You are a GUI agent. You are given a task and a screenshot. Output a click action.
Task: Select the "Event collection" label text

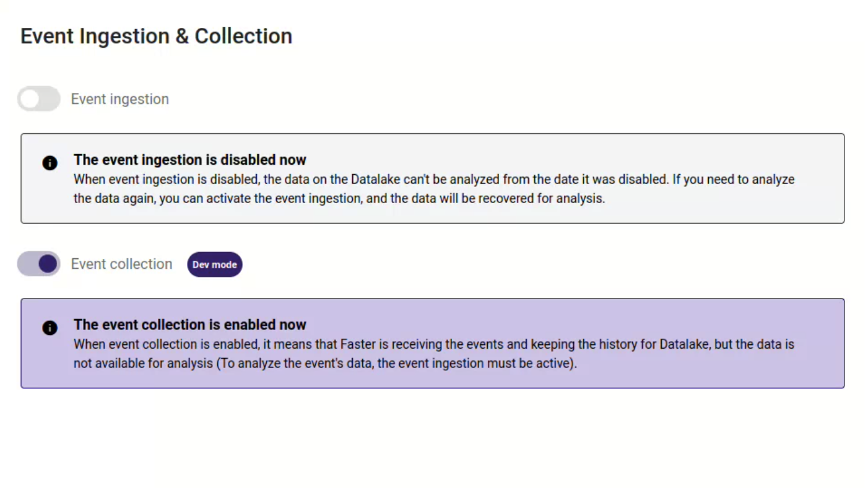tap(122, 264)
